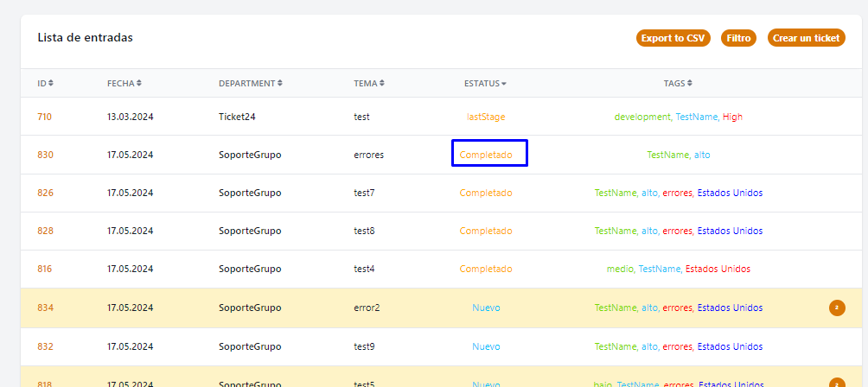Open ticket ID 710
Screen dimensions: 868x387
click(x=45, y=117)
